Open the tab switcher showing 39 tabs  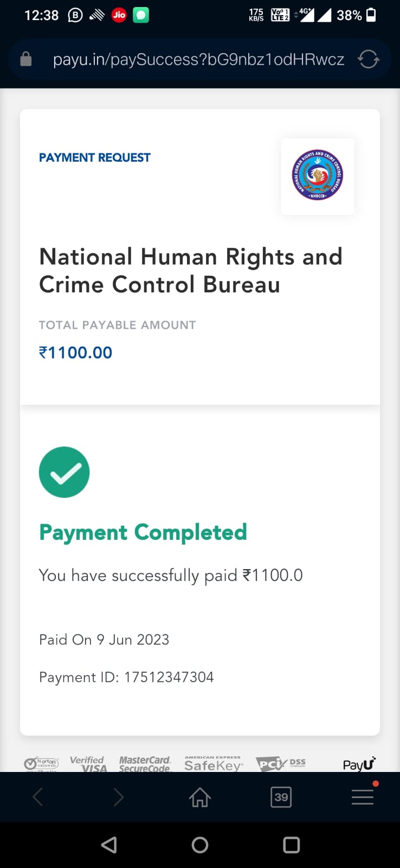pos(281,797)
